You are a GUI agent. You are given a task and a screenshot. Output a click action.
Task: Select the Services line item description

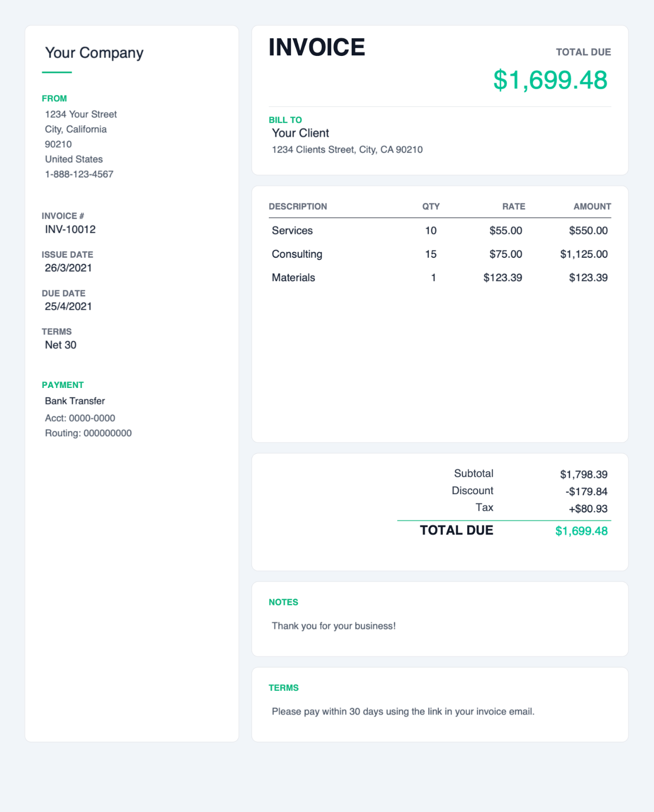pos(292,231)
